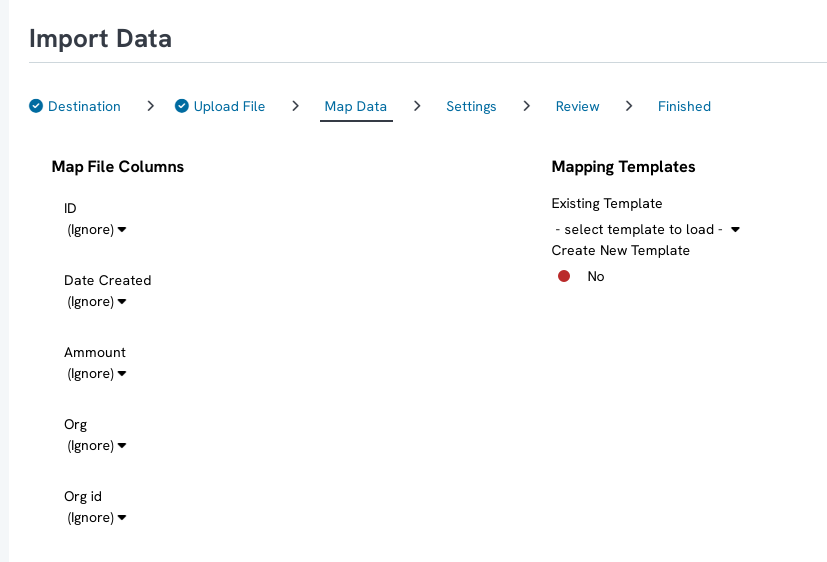Expand the Org id column mapping dropdown
The width and height of the screenshot is (827, 562).
click(97, 518)
